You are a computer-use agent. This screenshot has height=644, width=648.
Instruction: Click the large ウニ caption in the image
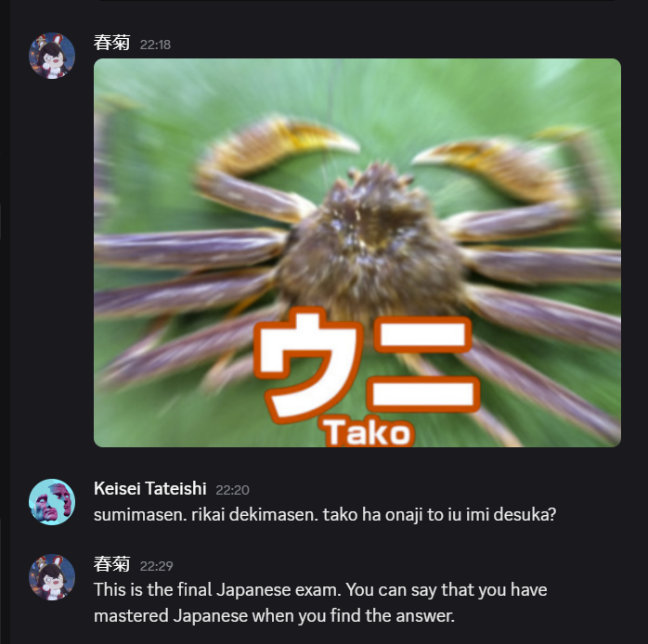(367, 365)
